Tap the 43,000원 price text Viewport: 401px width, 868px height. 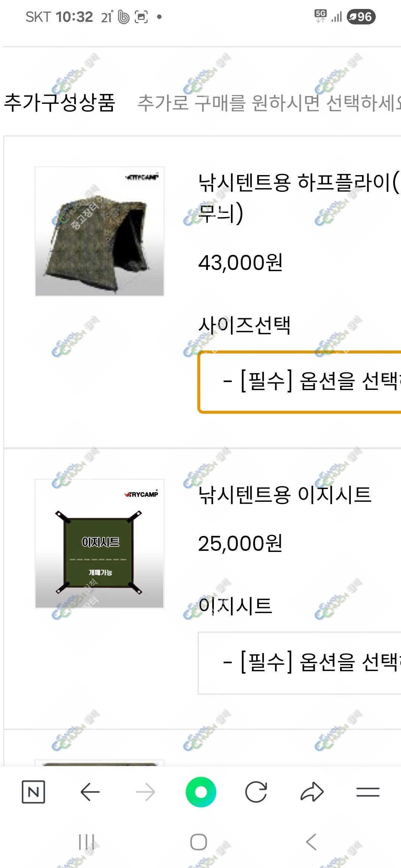point(240,263)
